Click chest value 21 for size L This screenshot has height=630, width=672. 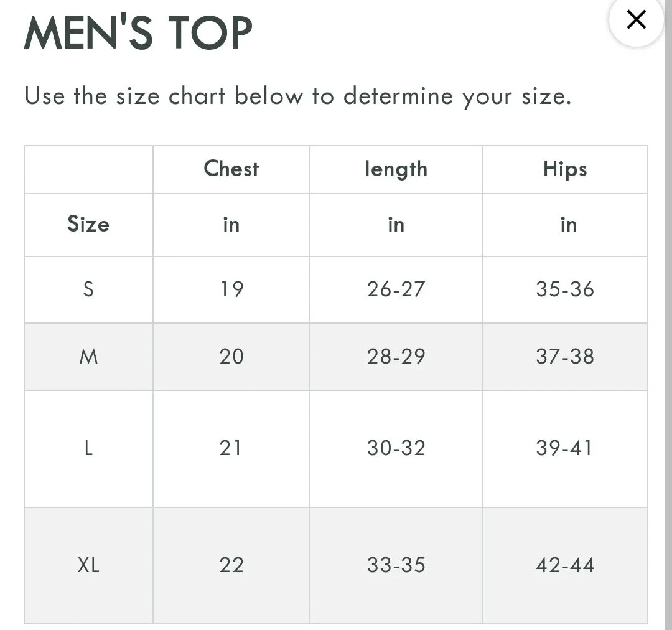(230, 448)
